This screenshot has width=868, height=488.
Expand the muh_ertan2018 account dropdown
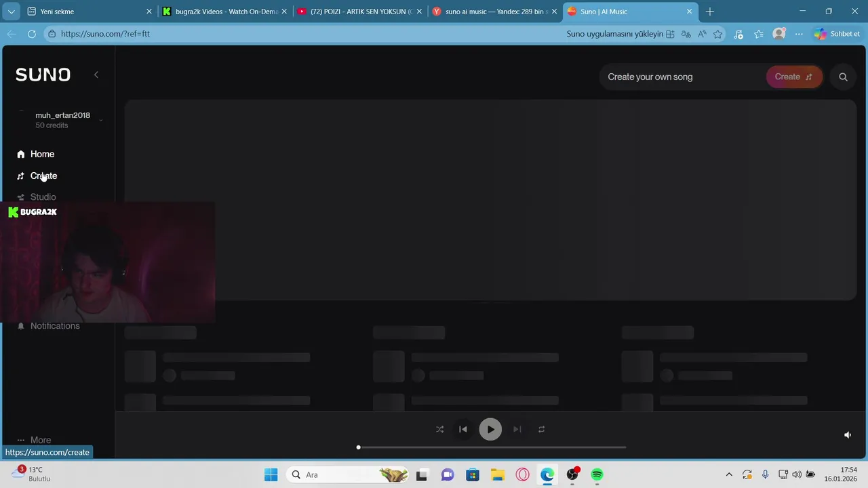coord(100,121)
